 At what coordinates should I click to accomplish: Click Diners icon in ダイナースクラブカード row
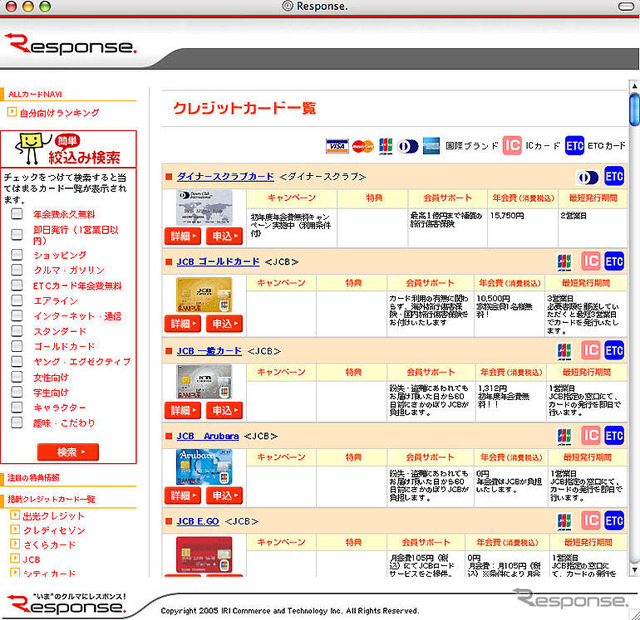(587, 178)
